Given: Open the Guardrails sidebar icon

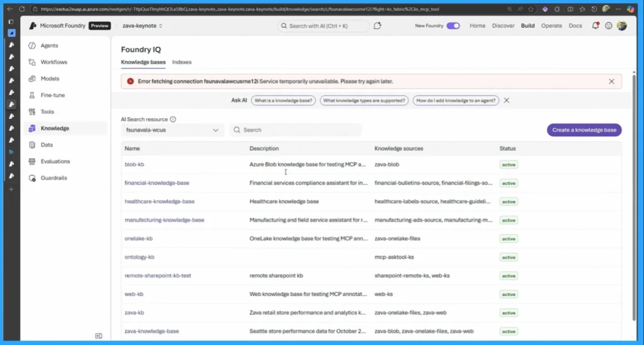Looking at the screenshot, I should pos(32,178).
